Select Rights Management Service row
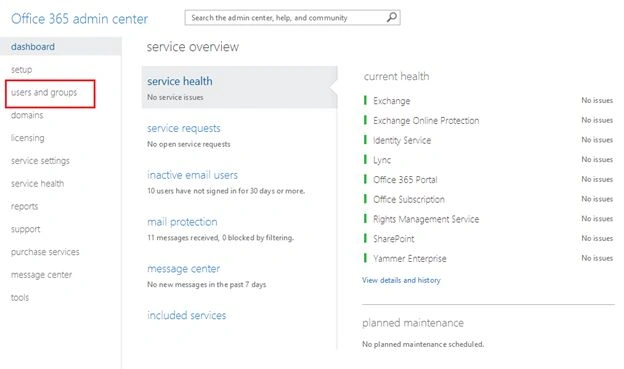 [x=488, y=219]
